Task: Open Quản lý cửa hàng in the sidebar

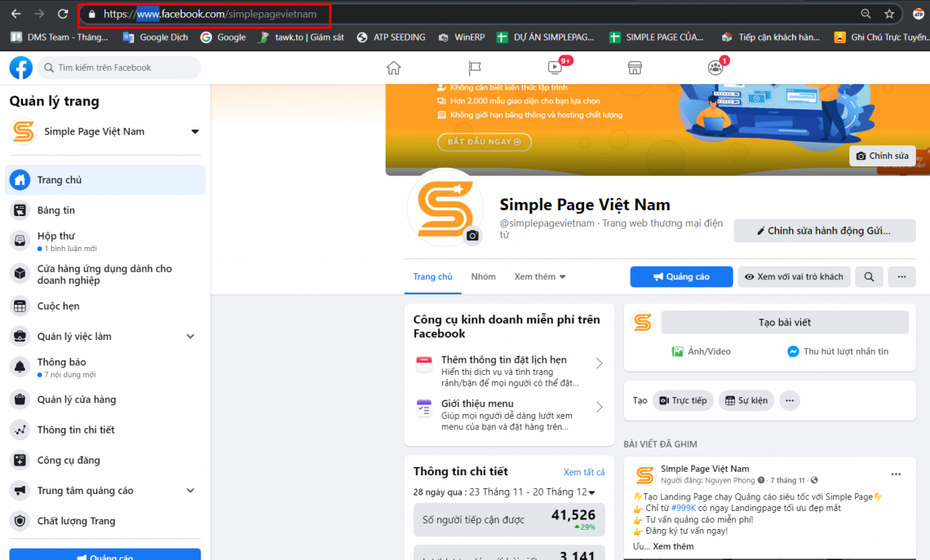Action: 105,399
